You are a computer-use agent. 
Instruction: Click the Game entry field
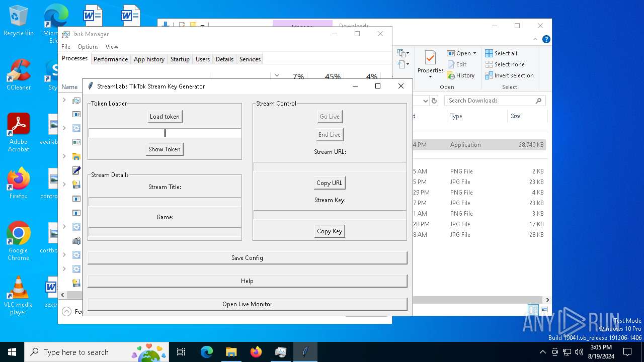(165, 232)
